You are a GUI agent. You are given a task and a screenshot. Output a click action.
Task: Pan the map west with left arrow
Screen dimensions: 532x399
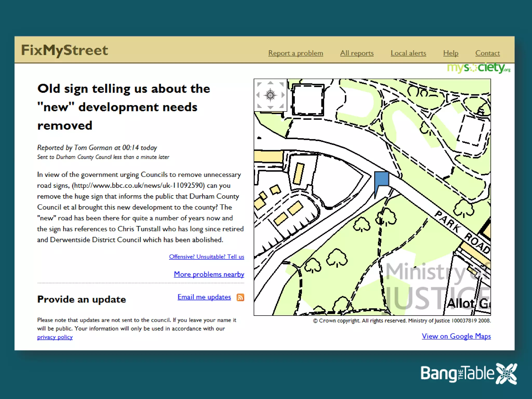click(258, 95)
